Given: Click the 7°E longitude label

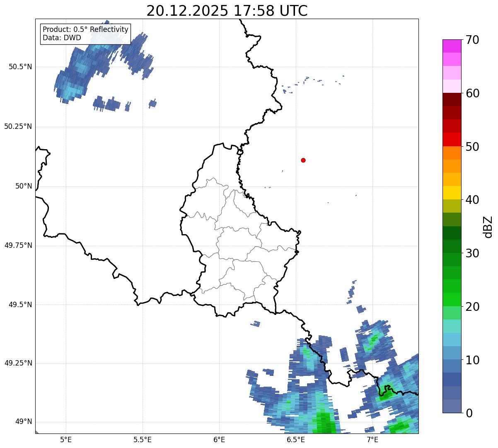Looking at the screenshot, I should tap(372, 439).
